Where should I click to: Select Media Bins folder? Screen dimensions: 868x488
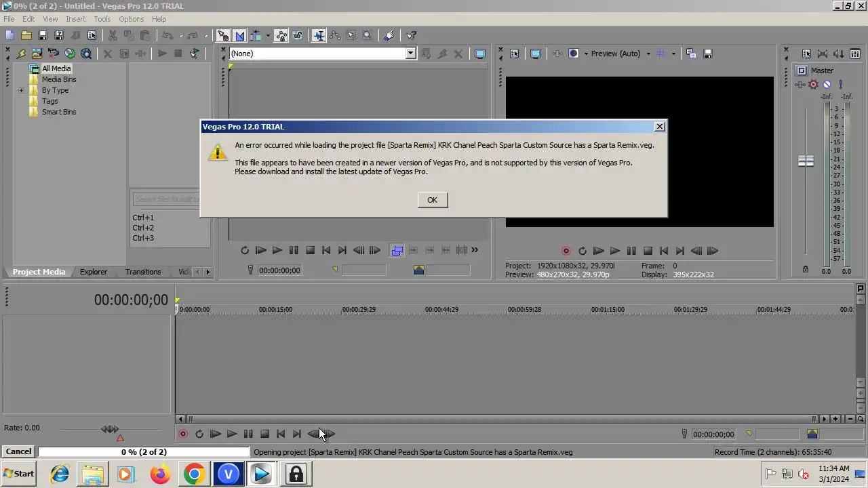(59, 79)
